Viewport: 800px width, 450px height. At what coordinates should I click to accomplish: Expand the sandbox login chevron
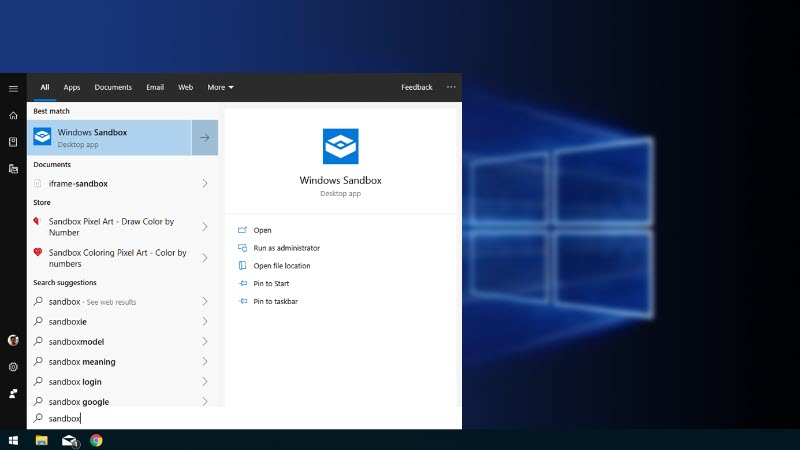[205, 381]
